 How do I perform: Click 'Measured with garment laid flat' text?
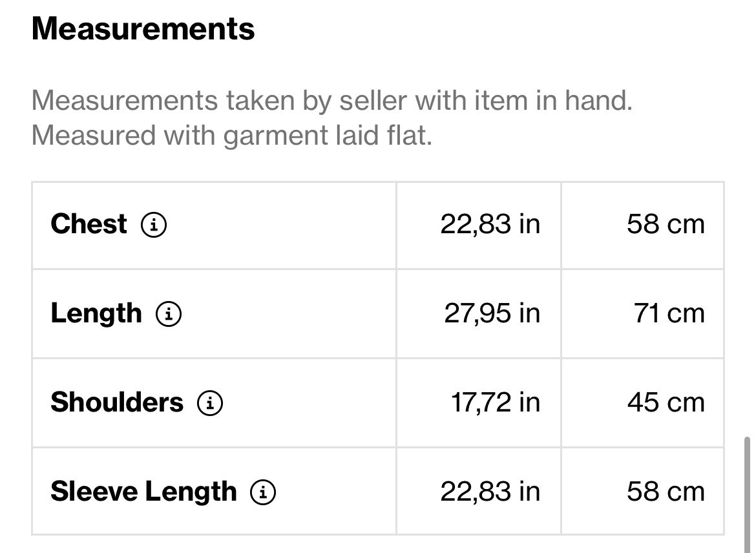coord(231,136)
